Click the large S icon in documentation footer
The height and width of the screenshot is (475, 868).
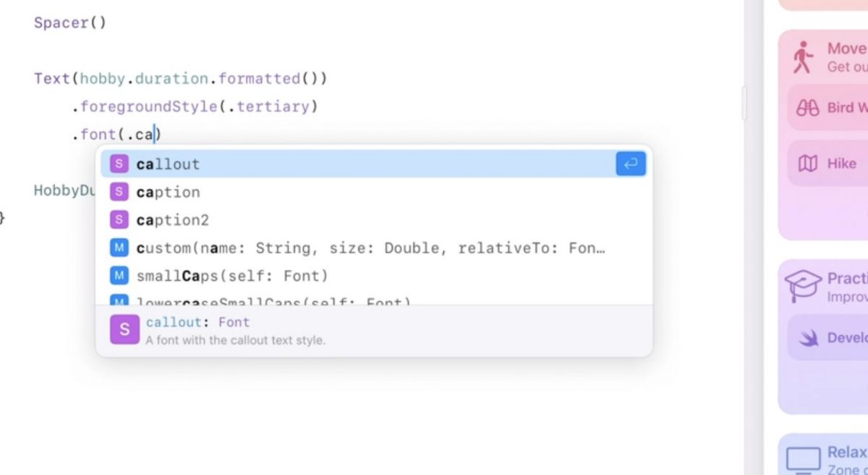point(124,329)
